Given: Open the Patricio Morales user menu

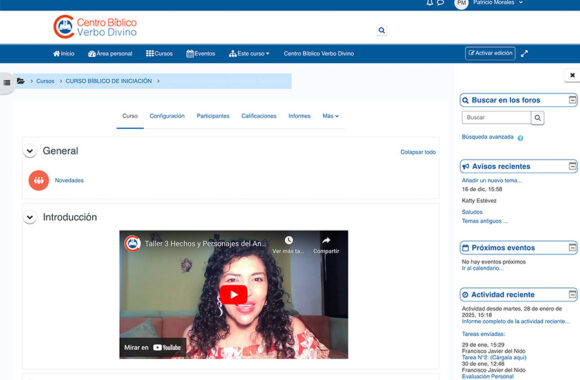Looking at the screenshot, I should coord(498,3).
